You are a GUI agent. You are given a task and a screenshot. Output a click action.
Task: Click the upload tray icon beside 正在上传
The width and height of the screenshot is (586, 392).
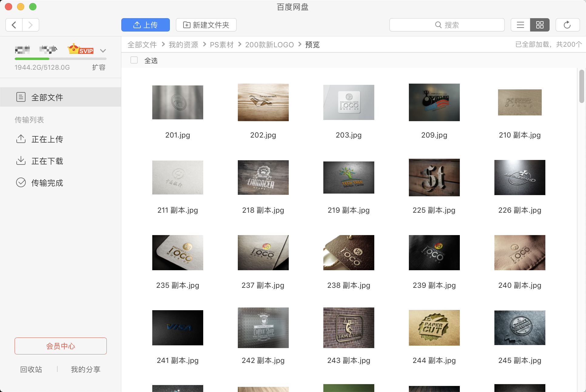coord(21,139)
